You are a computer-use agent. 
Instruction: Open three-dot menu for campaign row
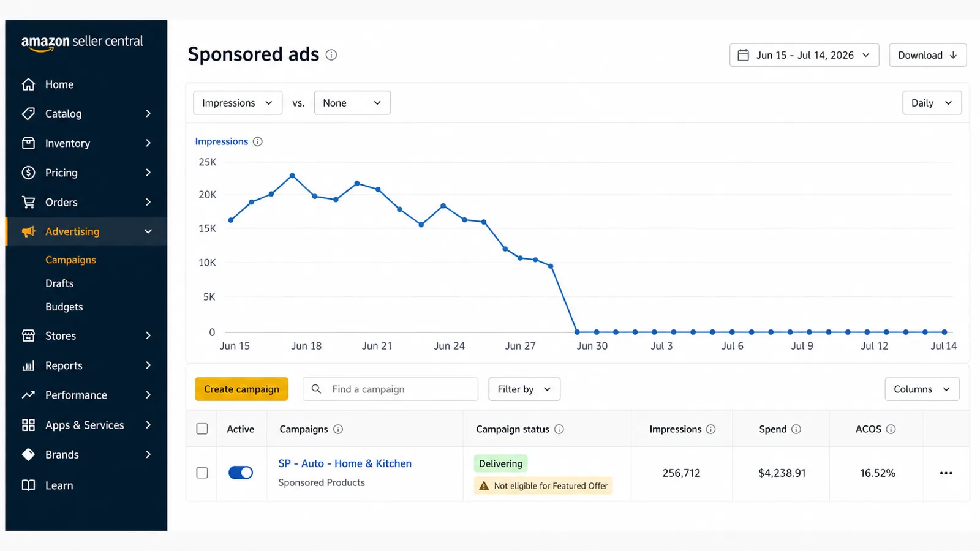pos(946,473)
